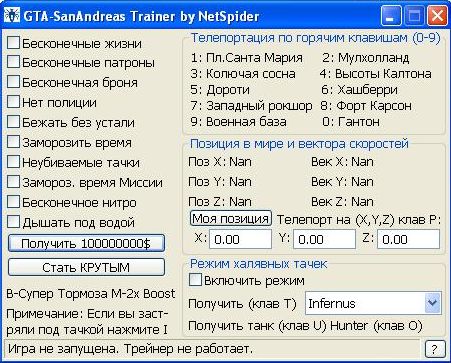Click the Поз Y: Nan value

[x=220, y=182]
